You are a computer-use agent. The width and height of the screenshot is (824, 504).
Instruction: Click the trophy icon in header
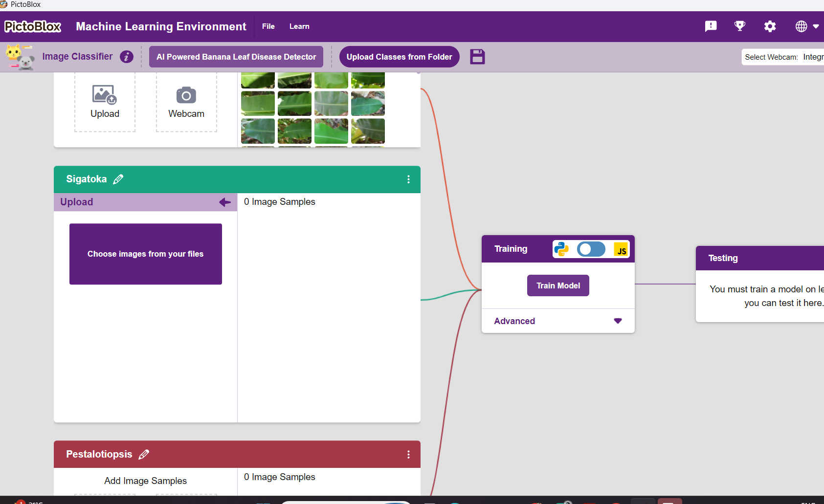coord(740,26)
